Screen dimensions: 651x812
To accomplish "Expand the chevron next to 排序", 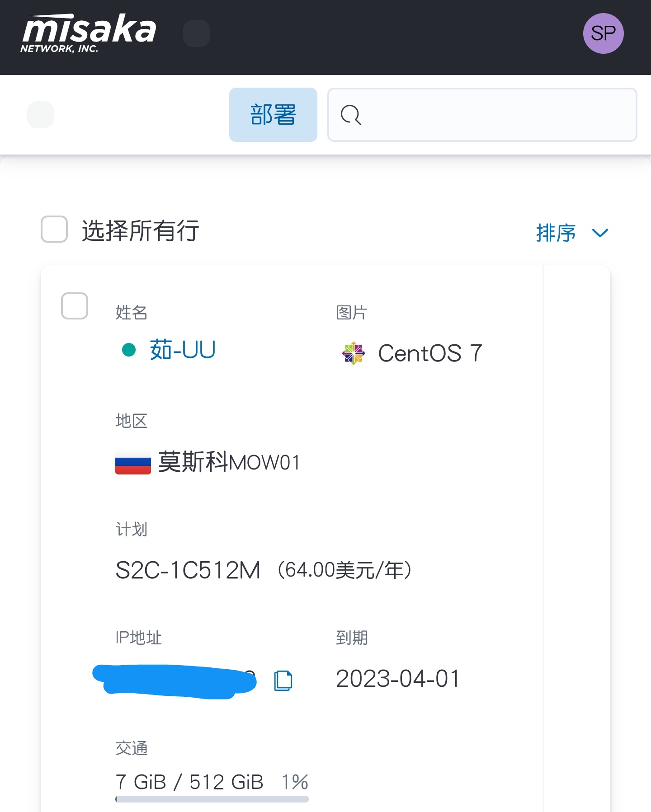I will pyautogui.click(x=600, y=233).
